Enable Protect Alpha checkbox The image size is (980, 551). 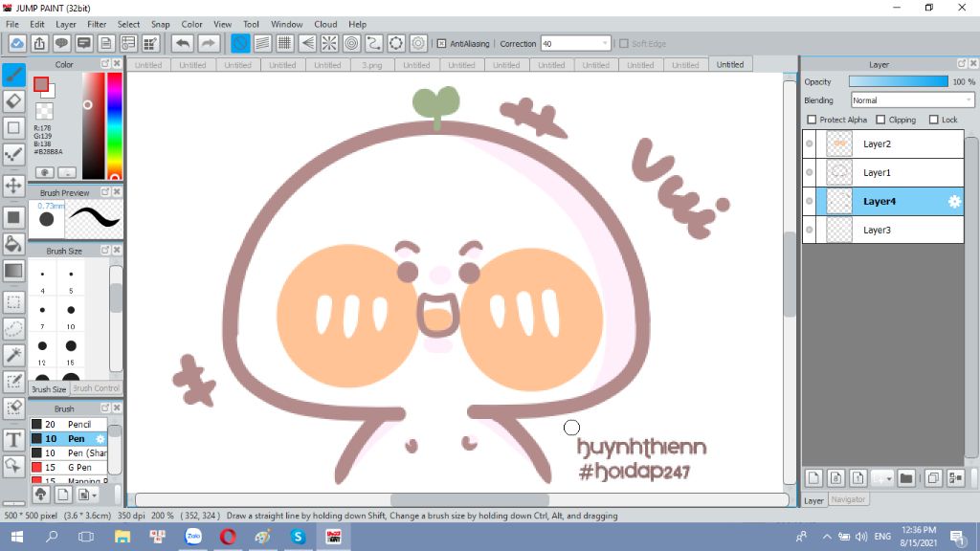pyautogui.click(x=812, y=120)
